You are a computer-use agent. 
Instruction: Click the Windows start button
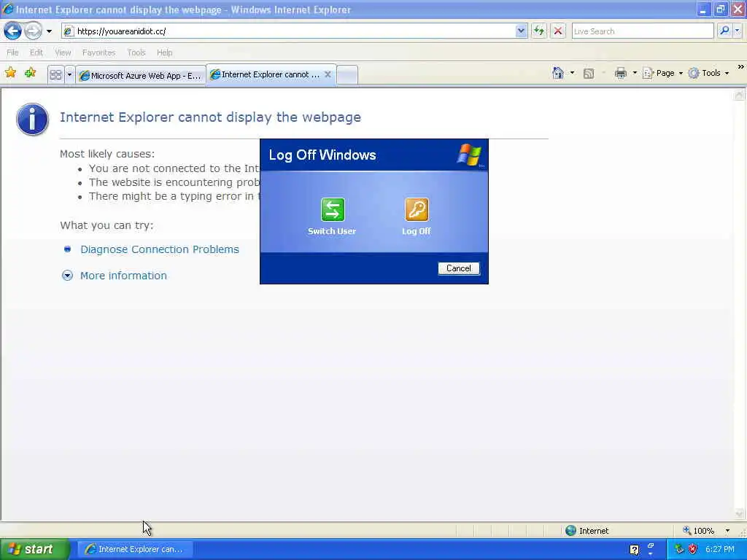click(x=34, y=550)
